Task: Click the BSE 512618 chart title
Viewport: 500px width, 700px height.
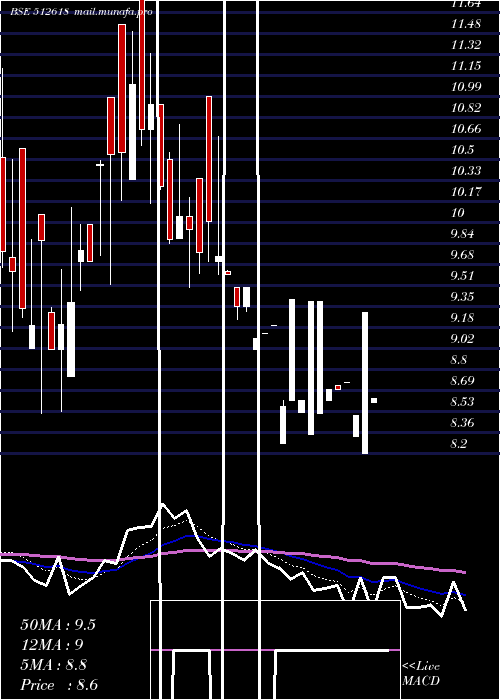Action: point(40,12)
